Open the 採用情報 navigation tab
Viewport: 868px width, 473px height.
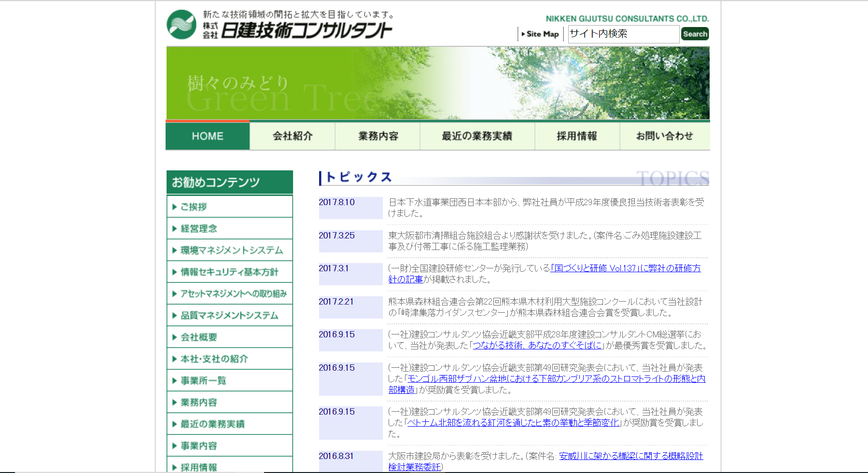(577, 136)
